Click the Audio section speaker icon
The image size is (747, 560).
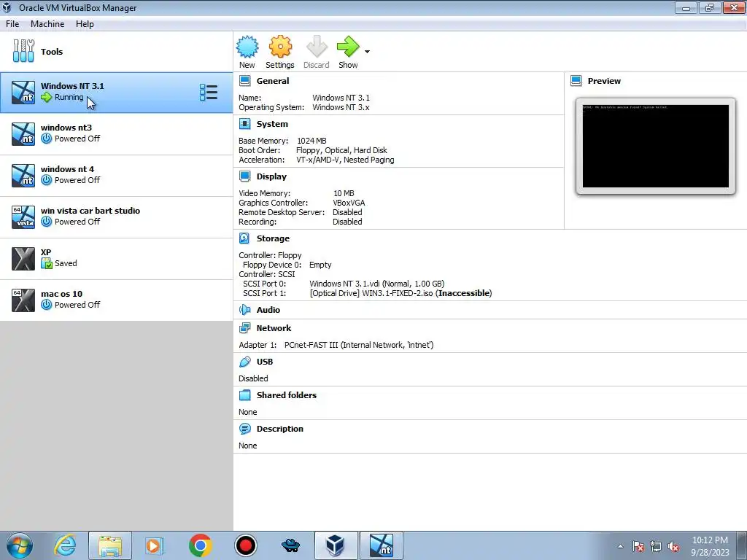click(x=245, y=309)
